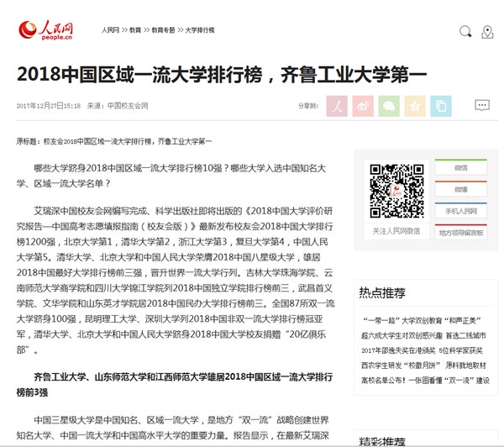Screen dimensions: 504x447
Task: Share article to People's Weibo (人 icon)
Action: point(337,106)
